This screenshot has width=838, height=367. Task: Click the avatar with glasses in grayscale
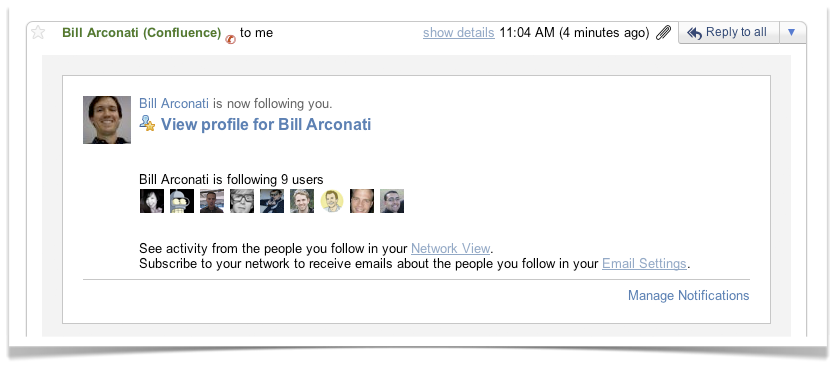pos(242,201)
